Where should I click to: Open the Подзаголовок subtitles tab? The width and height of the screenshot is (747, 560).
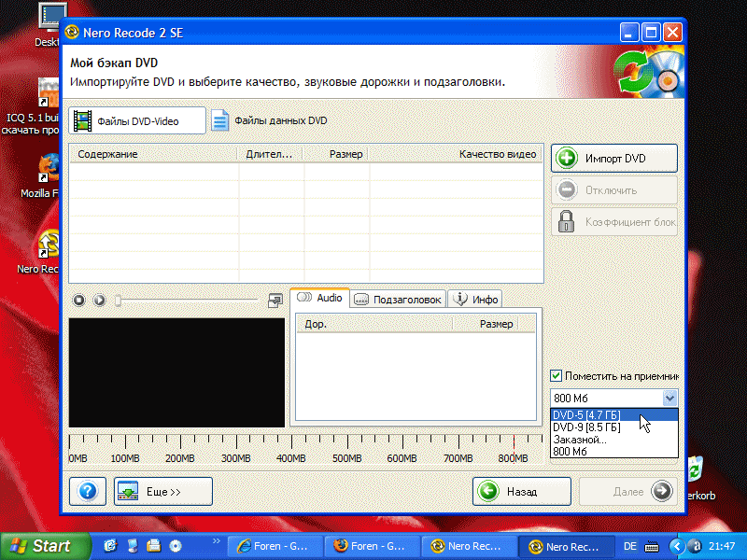pos(399,300)
